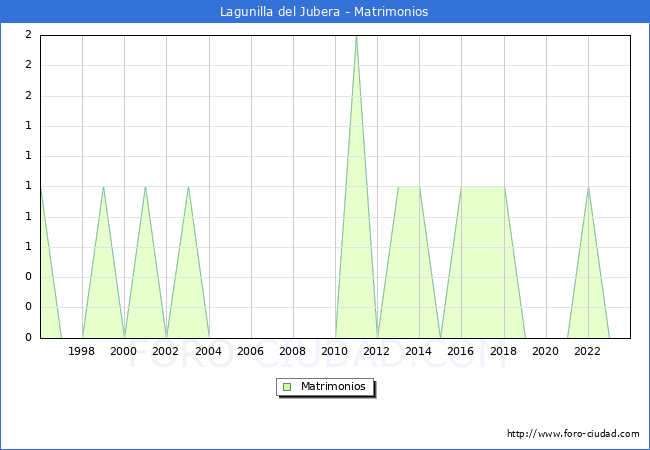Select the 2008 x-axis label
650x450 pixels.
tap(292, 351)
